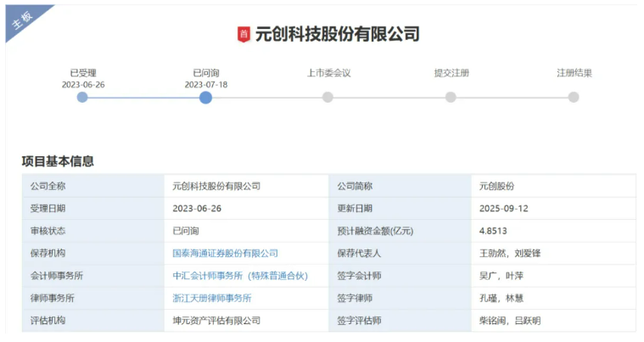Open 国泰海通证券股份有限公司 sponsor link
Image resolution: width=644 pixels, height=342 pixels.
click(225, 253)
